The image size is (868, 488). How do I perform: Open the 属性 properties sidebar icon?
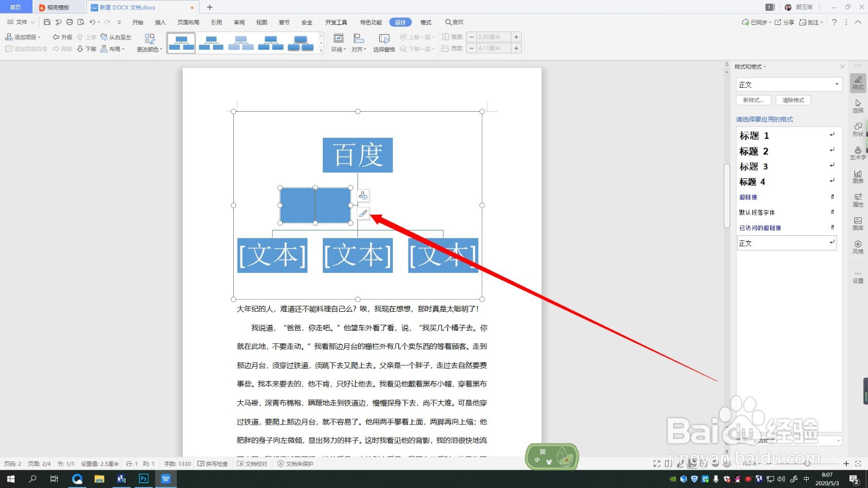pyautogui.click(x=858, y=200)
